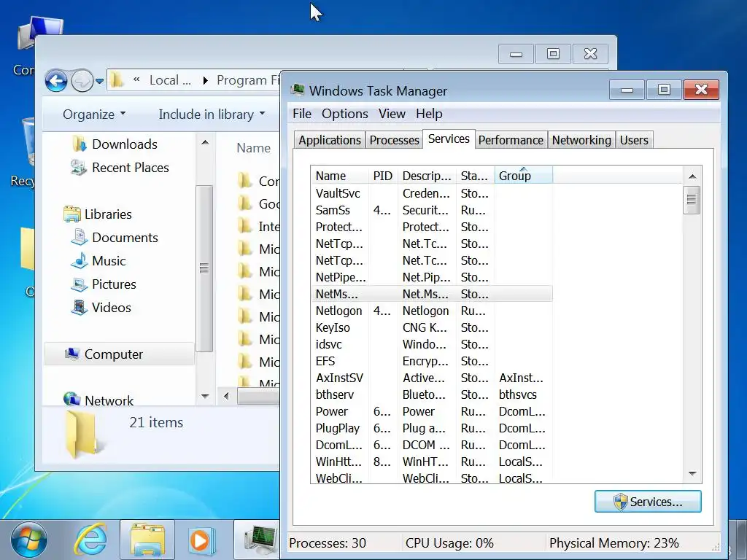Open recent pages dropdown in Explorer
Screen dimensions: 747x560
coord(99,82)
